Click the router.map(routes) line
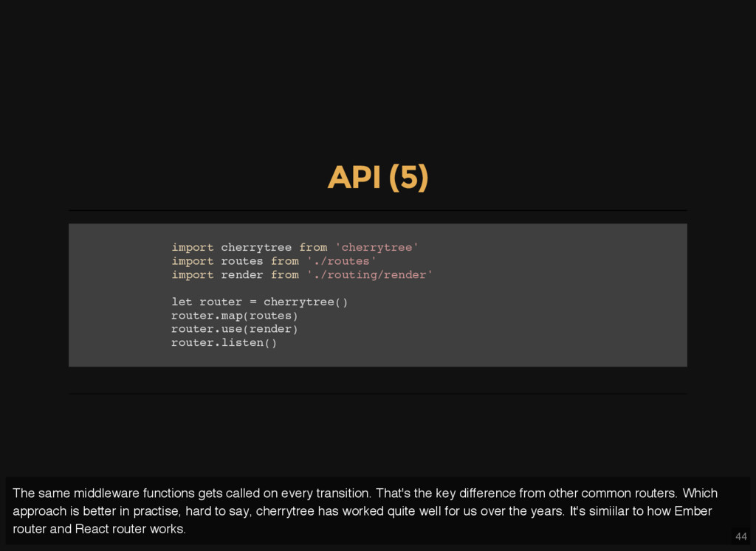This screenshot has width=756, height=551. (x=234, y=316)
